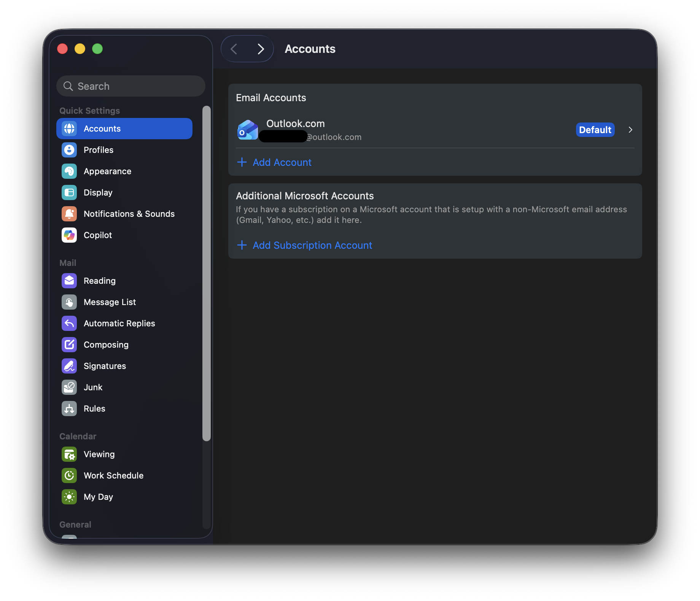Select Work Schedule under Calendar
Screen dimensions: 700x601
click(x=124, y=475)
